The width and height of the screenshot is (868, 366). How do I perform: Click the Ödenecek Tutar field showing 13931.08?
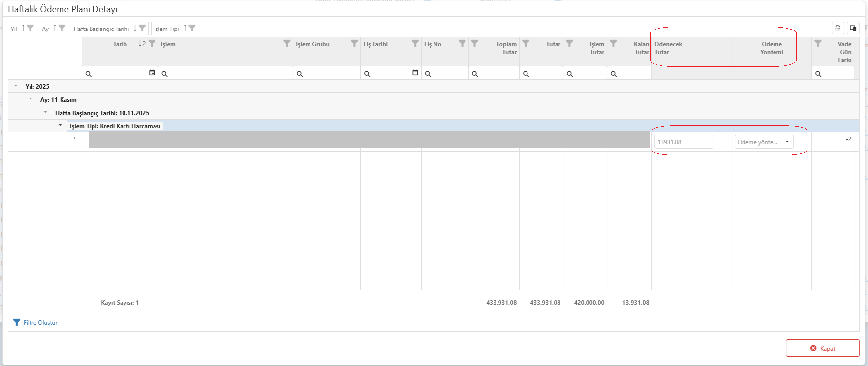[684, 142]
